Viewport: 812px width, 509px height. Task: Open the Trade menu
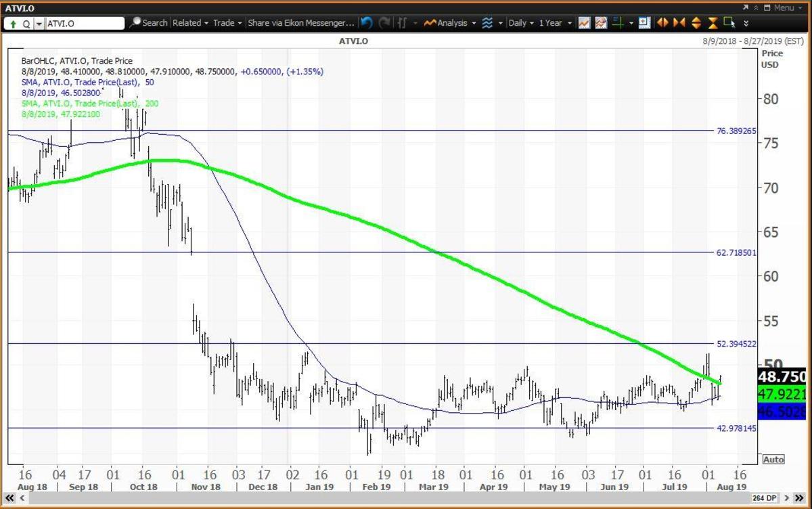(227, 23)
